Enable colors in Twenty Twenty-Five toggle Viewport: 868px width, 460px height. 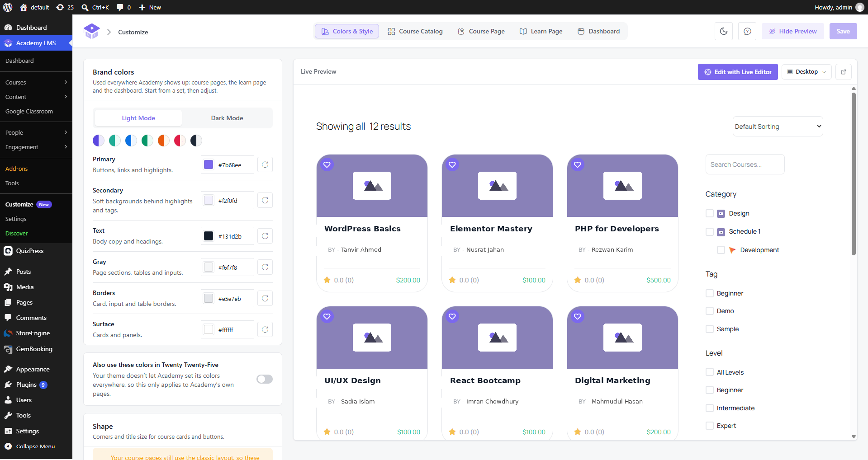tap(265, 379)
